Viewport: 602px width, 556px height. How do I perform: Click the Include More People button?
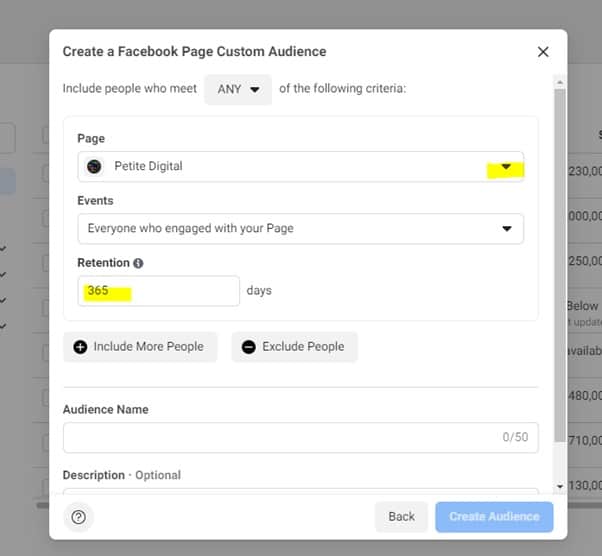(140, 347)
